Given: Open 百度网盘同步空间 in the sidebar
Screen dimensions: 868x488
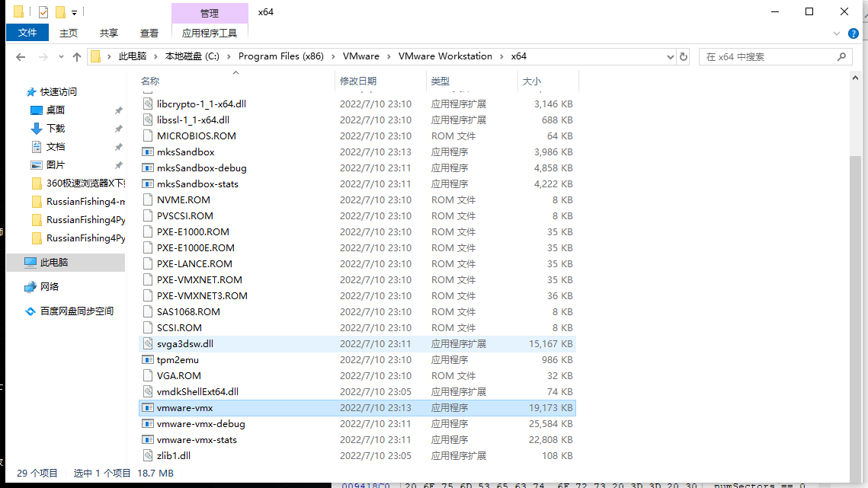Looking at the screenshot, I should tap(77, 311).
